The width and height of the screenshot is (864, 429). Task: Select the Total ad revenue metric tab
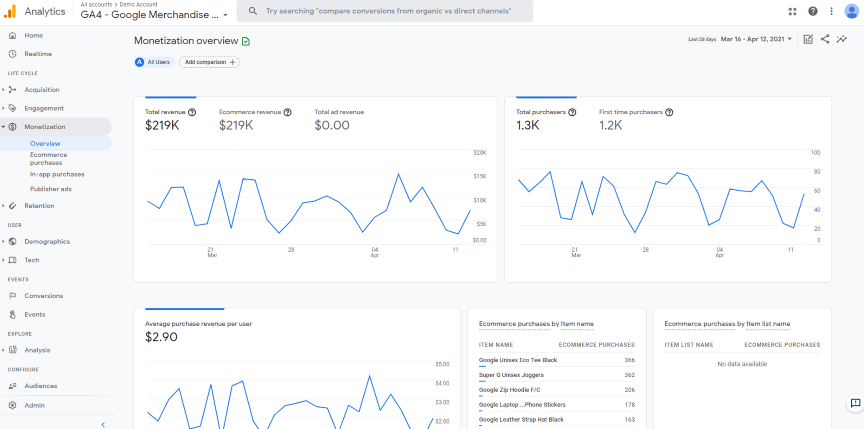339,119
